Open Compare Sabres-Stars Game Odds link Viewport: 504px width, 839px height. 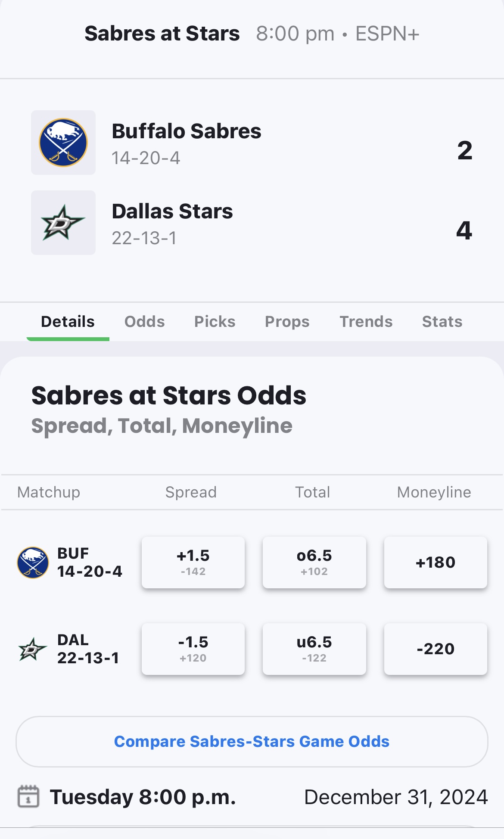click(x=252, y=742)
